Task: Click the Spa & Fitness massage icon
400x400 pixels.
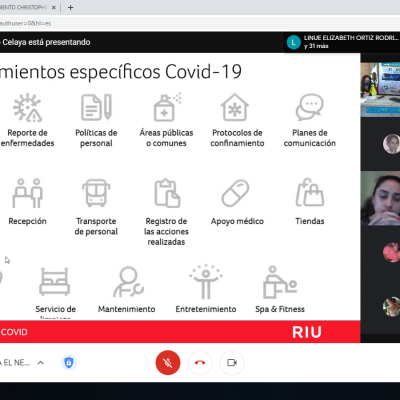Action: pyautogui.click(x=280, y=282)
